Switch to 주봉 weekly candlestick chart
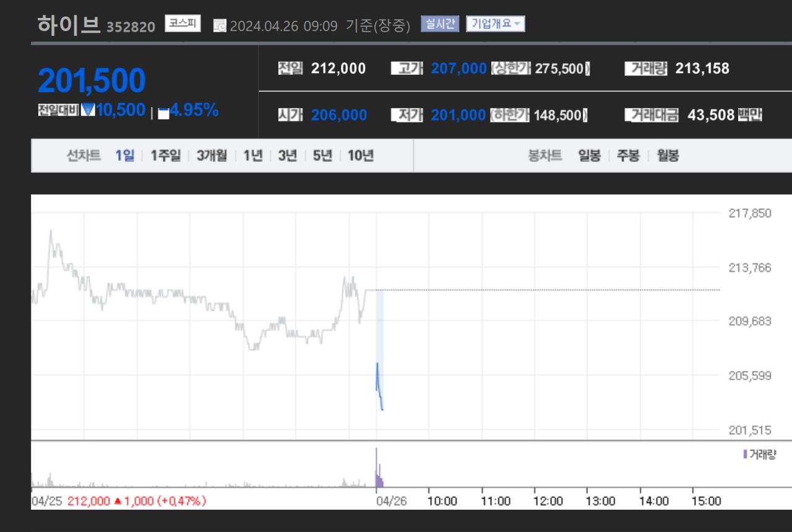 (x=628, y=156)
